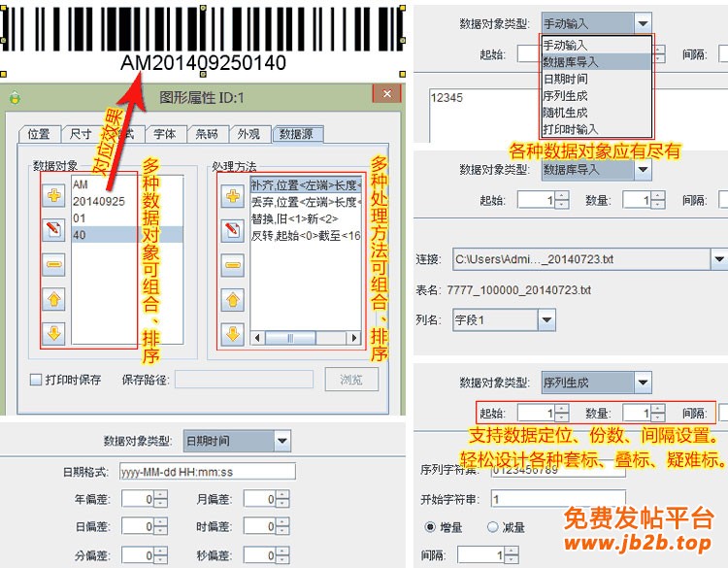Enable the 打印时保存 checkbox
Screen dimensions: 728x568
(36, 380)
